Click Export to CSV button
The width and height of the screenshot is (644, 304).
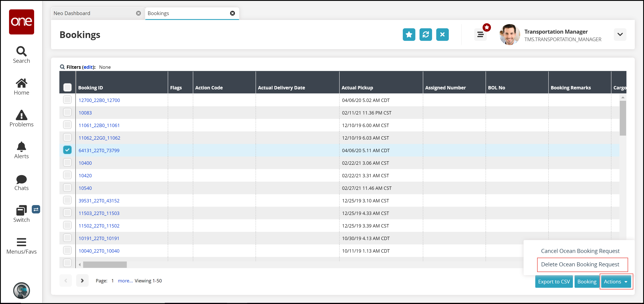coord(554,281)
